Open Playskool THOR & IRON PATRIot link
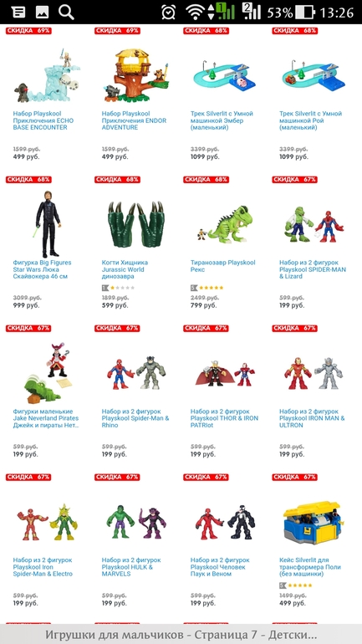Image resolution: width=362 pixels, height=644 pixels. [x=224, y=418]
